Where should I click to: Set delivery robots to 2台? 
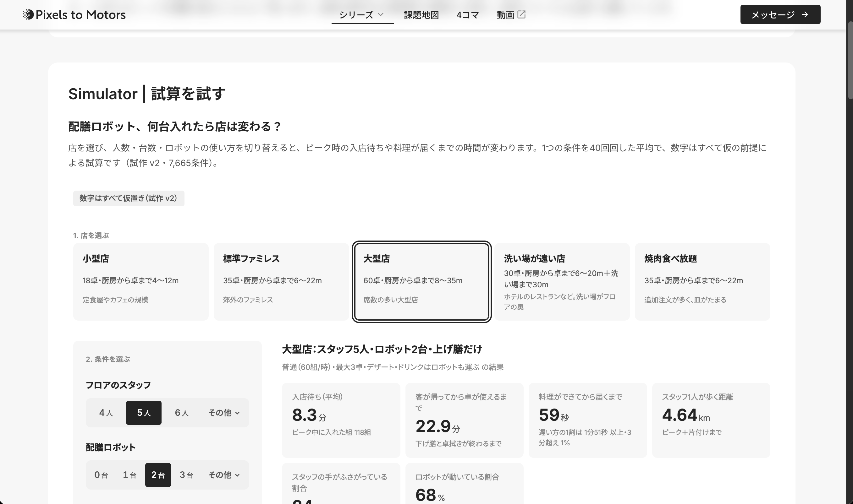point(158,475)
